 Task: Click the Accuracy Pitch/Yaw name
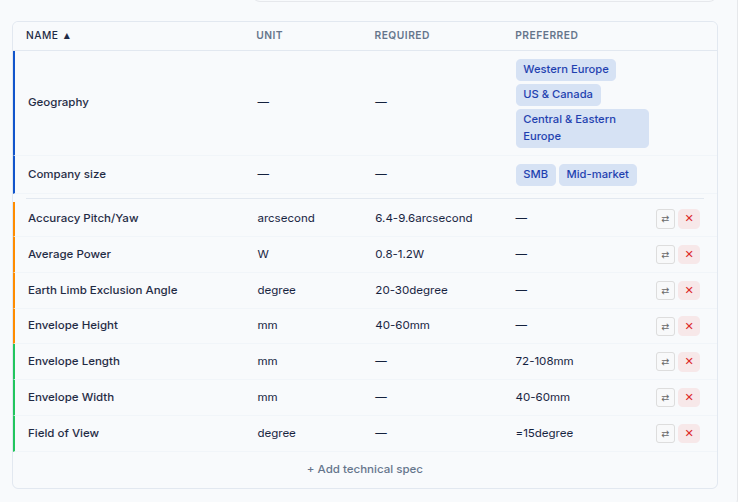(x=83, y=218)
